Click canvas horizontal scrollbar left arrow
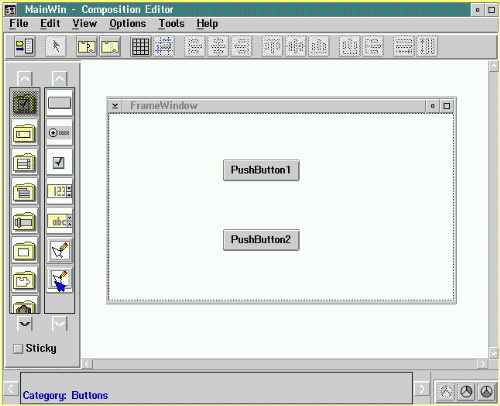Screen dimensions: 500x406 pos(87,364)
